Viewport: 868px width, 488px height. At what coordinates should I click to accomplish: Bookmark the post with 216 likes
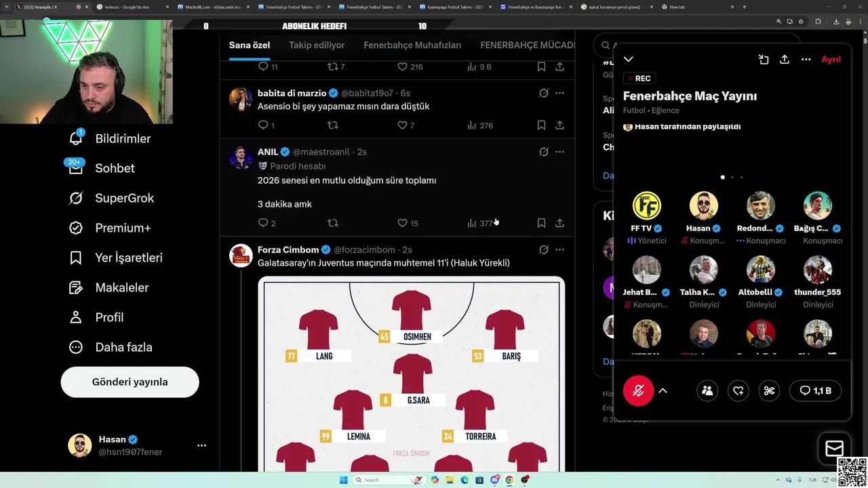[541, 67]
